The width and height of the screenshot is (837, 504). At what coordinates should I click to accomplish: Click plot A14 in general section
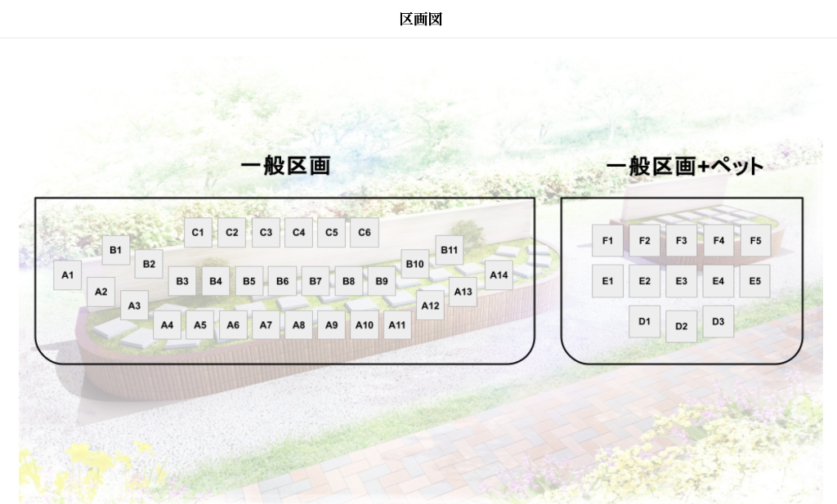click(x=499, y=275)
